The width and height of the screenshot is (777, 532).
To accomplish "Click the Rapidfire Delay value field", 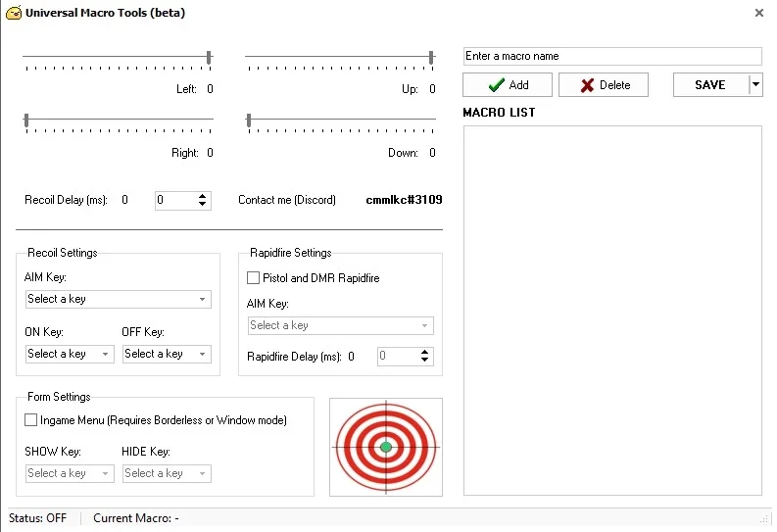I will pyautogui.click(x=399, y=357).
